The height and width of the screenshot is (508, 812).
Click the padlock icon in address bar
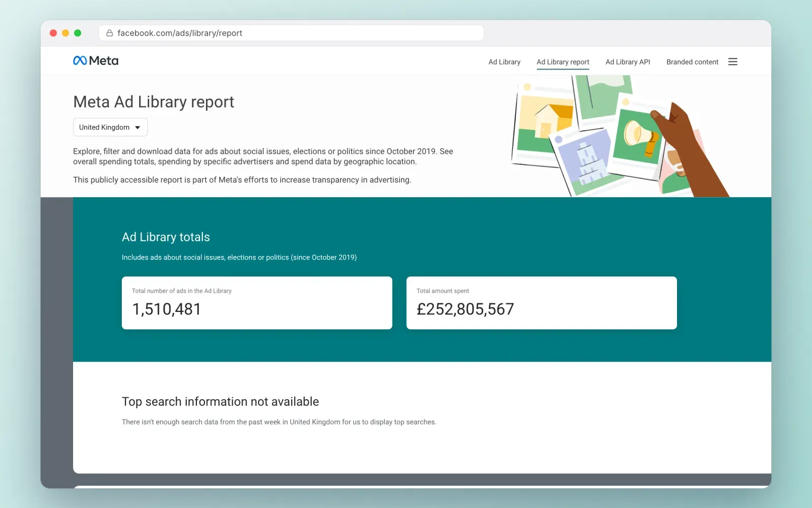pyautogui.click(x=109, y=33)
